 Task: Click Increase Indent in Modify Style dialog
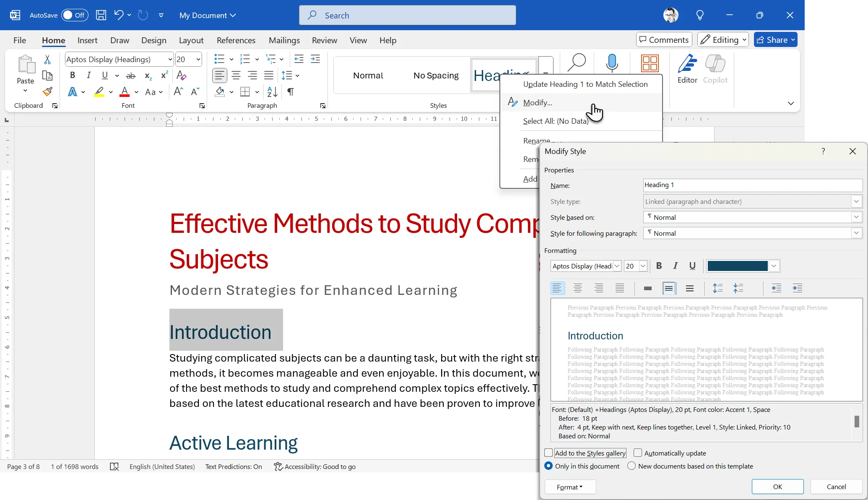coord(797,288)
